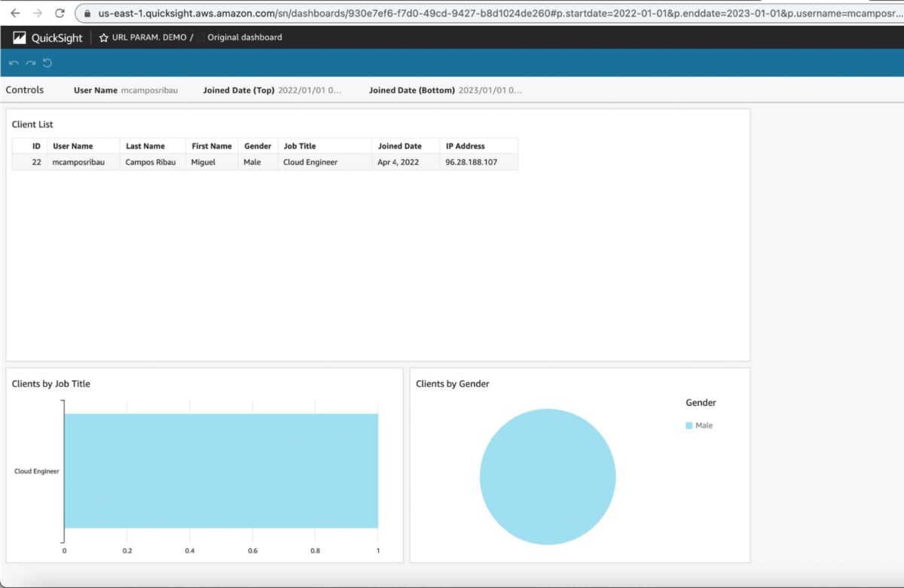The height and width of the screenshot is (588, 904).
Task: Select the Male gender table cell
Action: click(x=258, y=162)
